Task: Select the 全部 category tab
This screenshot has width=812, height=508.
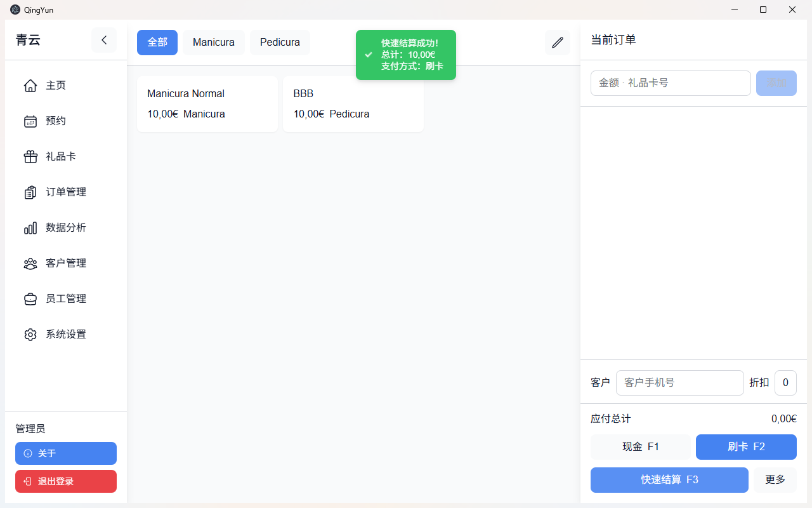Action: (157, 43)
